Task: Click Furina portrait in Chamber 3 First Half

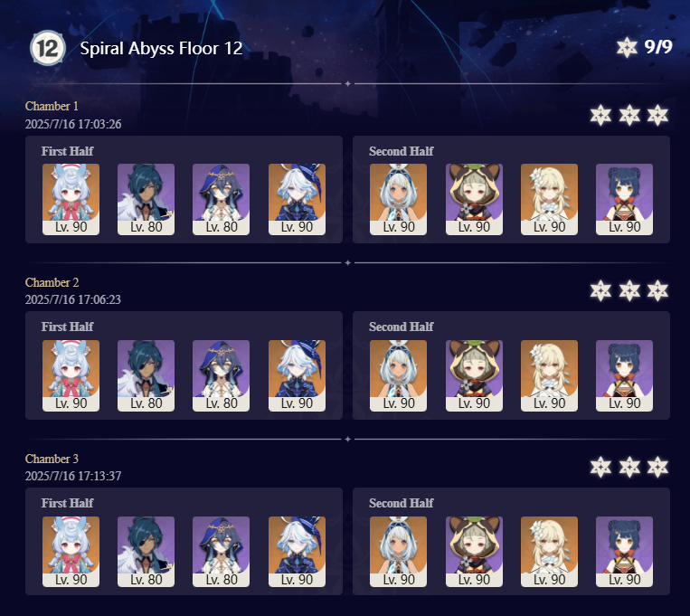Action: coord(297,552)
